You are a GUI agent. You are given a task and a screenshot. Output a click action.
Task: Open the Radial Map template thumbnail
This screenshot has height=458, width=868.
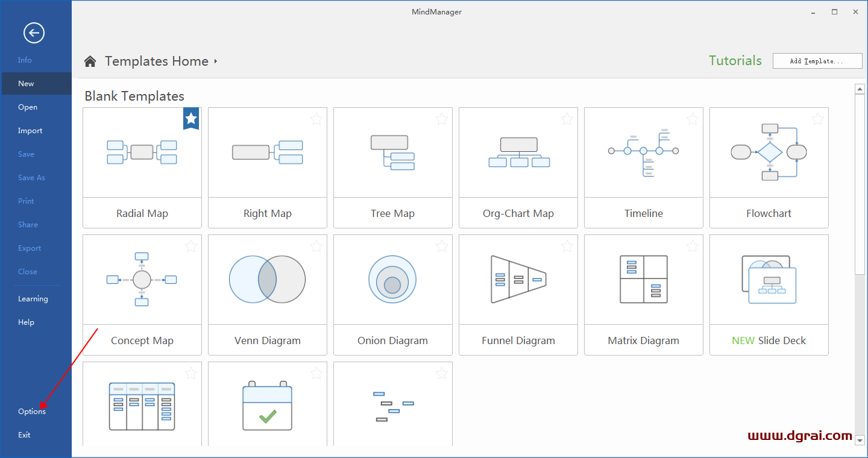click(142, 152)
